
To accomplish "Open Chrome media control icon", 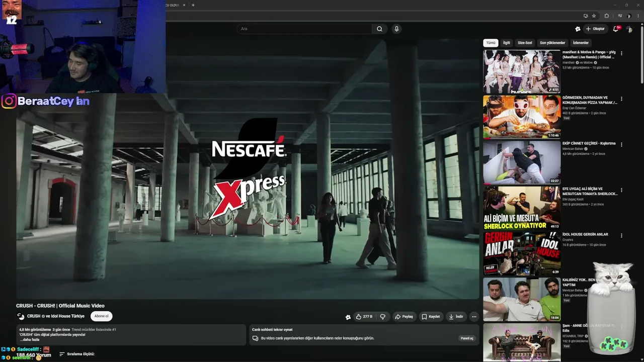I will 620,16.
